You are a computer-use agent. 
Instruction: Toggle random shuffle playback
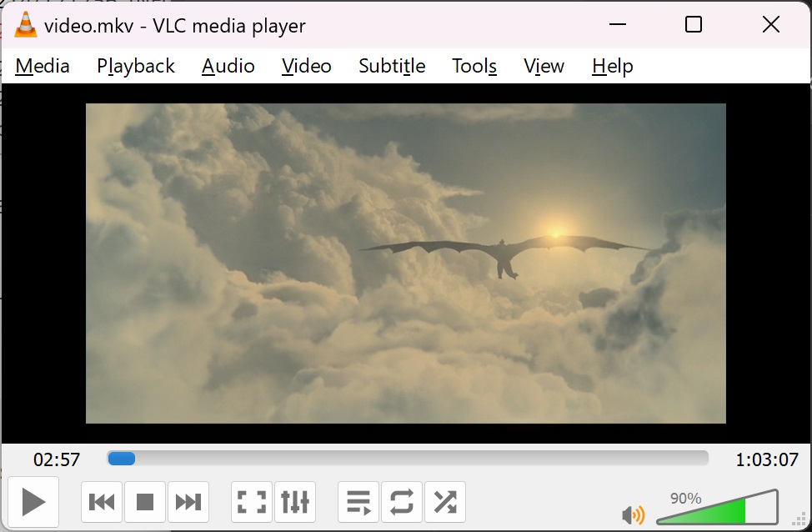[x=445, y=502]
